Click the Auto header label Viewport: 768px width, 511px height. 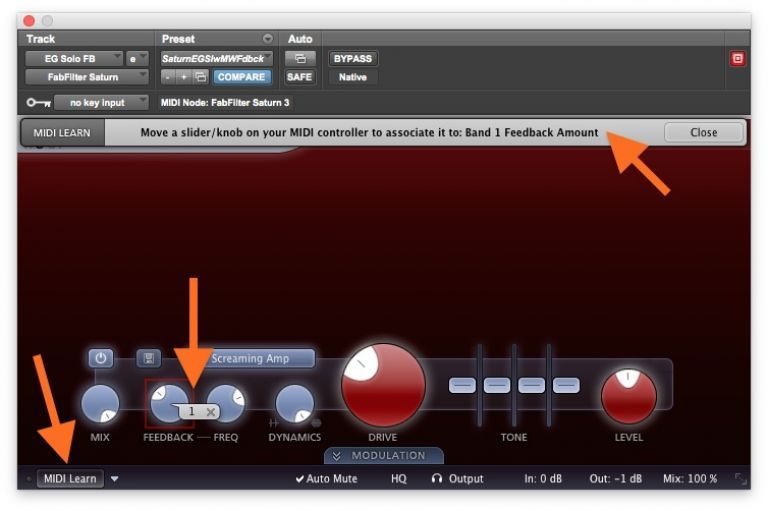point(300,39)
